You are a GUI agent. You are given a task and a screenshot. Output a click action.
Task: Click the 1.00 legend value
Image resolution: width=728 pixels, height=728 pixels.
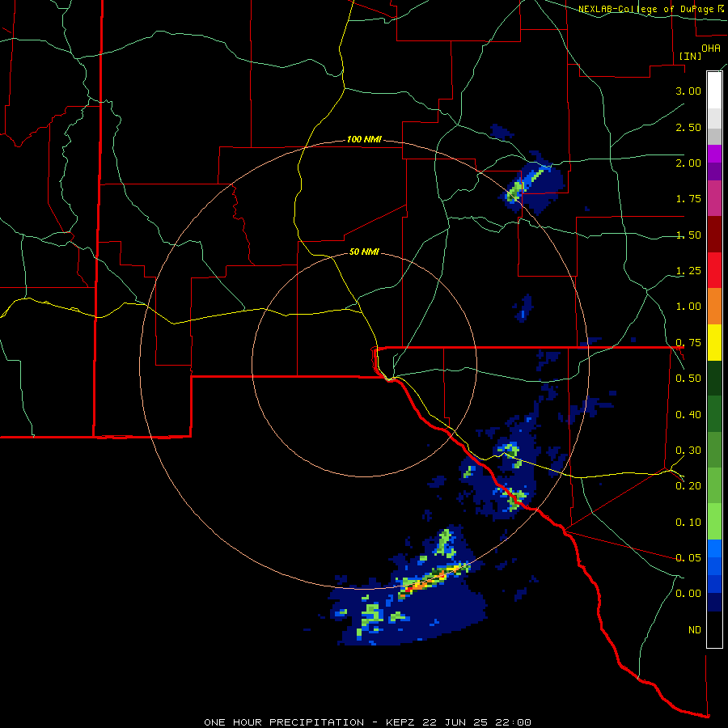[688, 307]
